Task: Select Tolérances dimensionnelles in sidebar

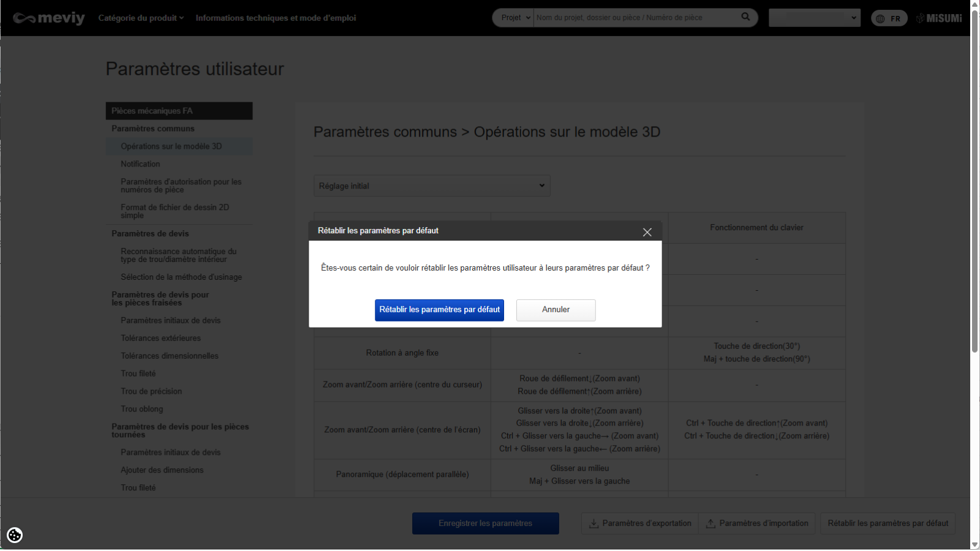Action: coord(170,356)
